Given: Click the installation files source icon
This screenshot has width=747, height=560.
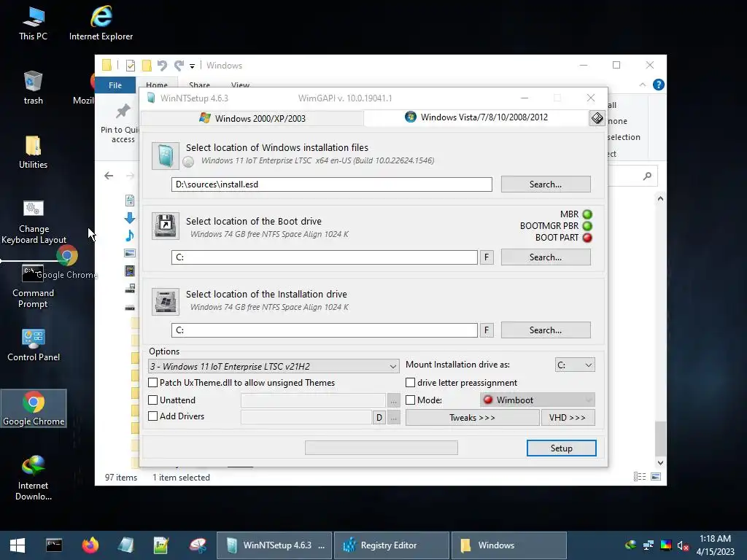Looking at the screenshot, I should point(166,156).
